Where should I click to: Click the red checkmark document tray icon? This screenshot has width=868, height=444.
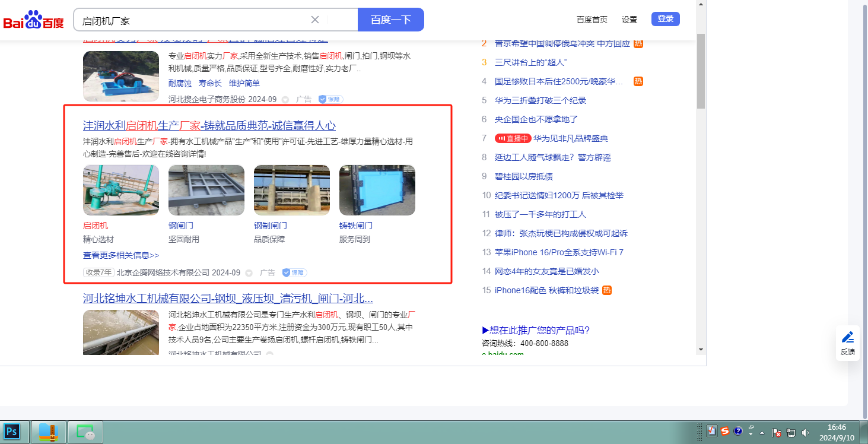coord(713,432)
